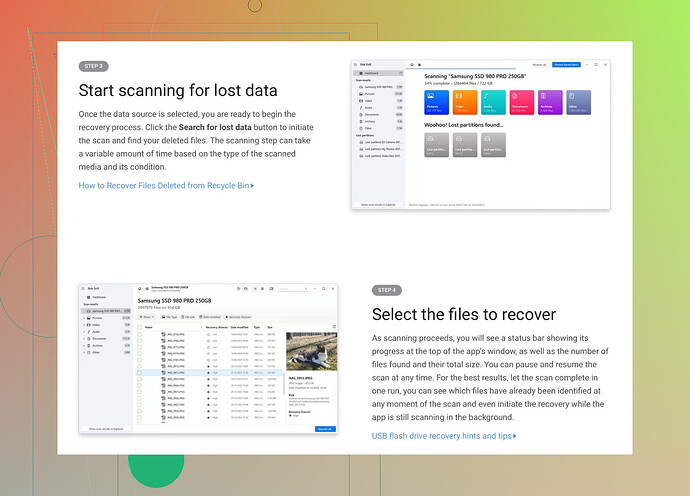Click Show scan results in Explorer, scanning window
Image resolution: width=690 pixels, height=496 pixels.
pos(378,205)
